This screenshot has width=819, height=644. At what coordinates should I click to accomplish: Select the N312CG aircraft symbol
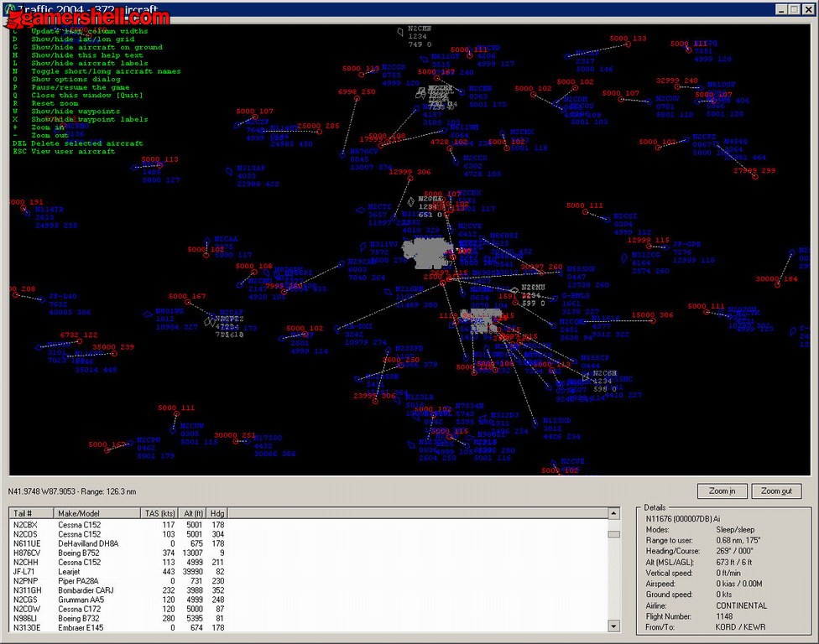tap(624, 257)
